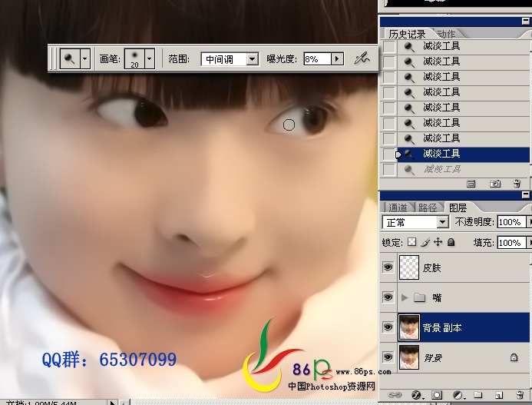The height and width of the screenshot is (405, 532).
Task: Click the locked 背景 layer thumbnail
Action: (x=409, y=357)
